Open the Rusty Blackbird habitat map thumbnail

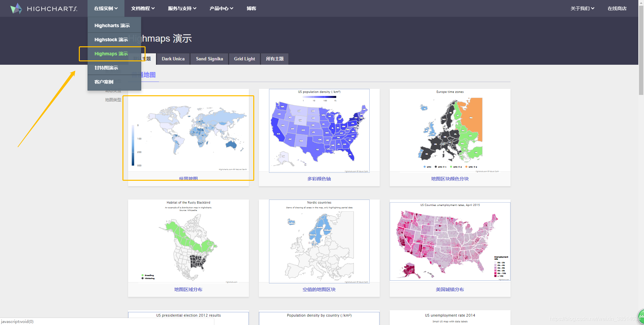pos(189,241)
